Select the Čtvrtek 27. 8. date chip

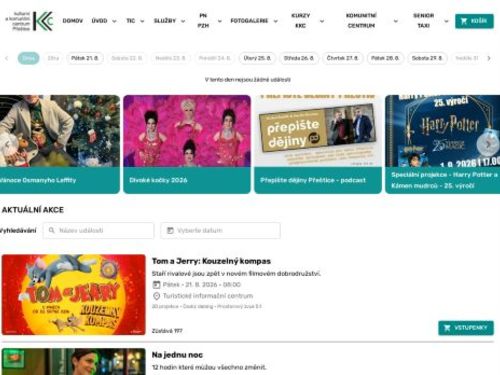click(x=342, y=58)
